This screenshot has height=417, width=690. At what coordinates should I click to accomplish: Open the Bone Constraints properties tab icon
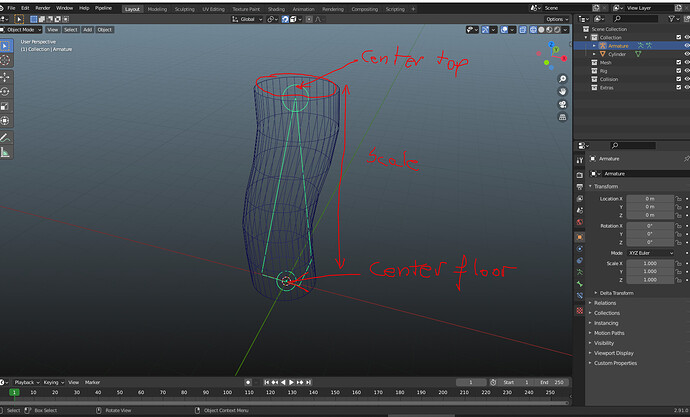tap(580, 296)
